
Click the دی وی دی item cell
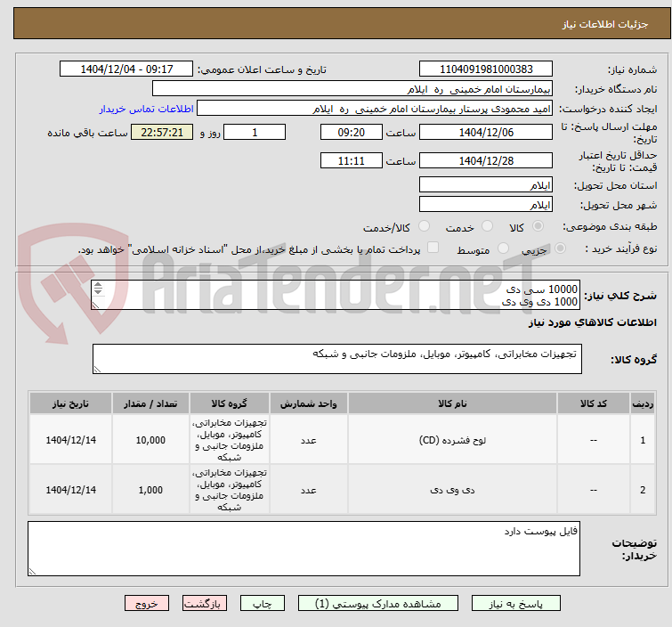point(452,490)
